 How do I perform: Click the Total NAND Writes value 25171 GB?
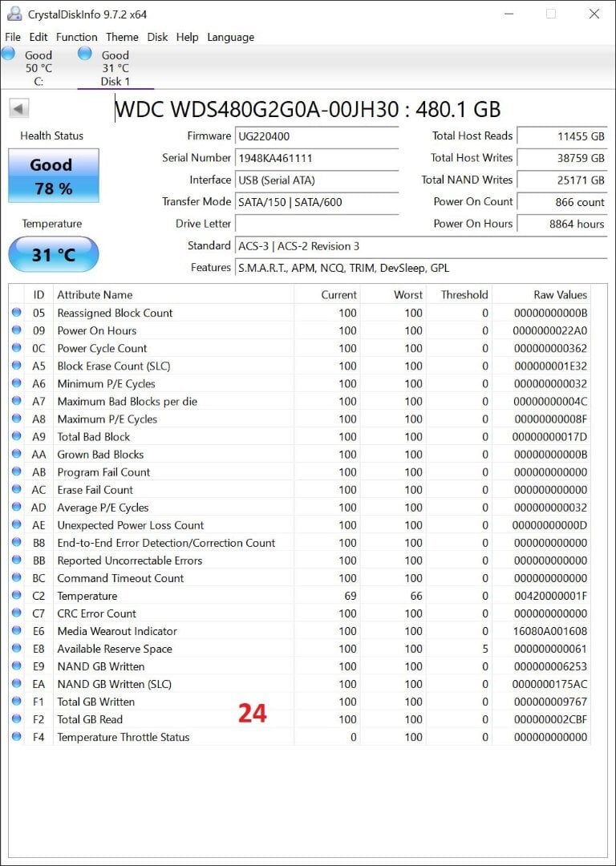561,180
